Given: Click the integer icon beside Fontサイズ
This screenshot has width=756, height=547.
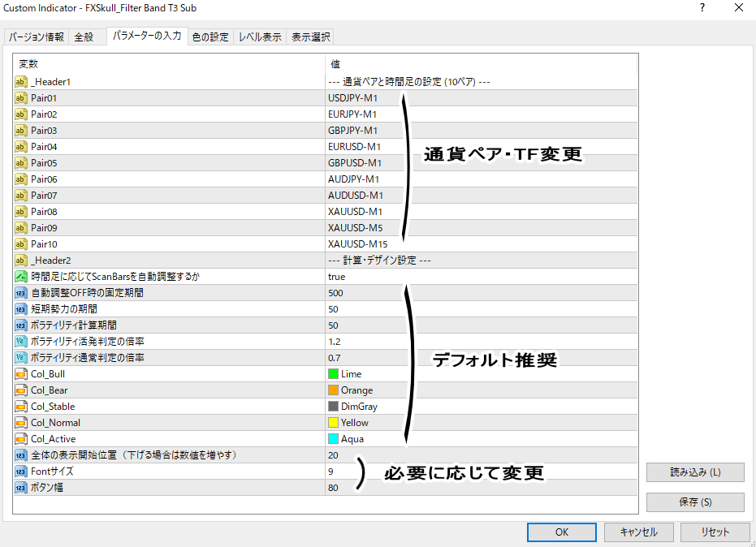Looking at the screenshot, I should (x=21, y=472).
